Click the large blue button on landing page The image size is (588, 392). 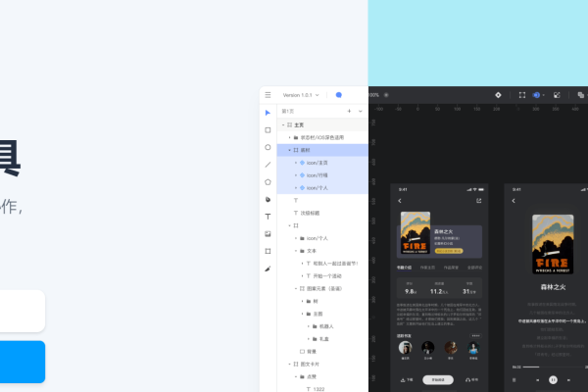(23, 362)
